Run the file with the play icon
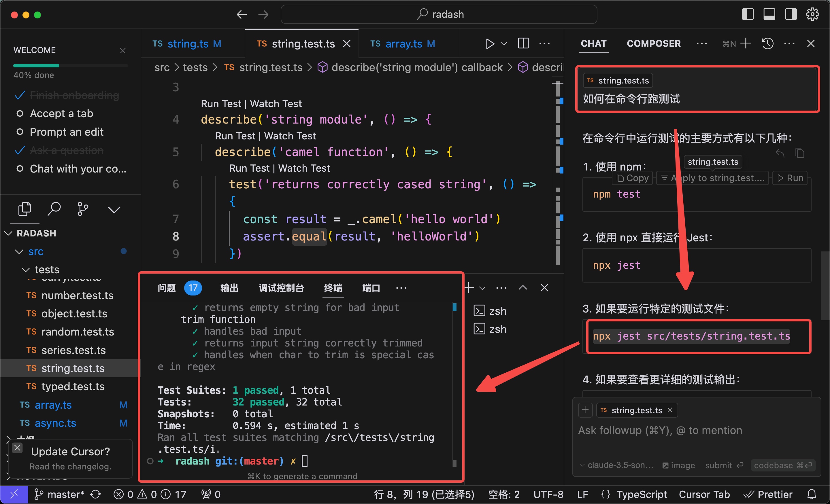The width and height of the screenshot is (830, 504). (x=489, y=44)
